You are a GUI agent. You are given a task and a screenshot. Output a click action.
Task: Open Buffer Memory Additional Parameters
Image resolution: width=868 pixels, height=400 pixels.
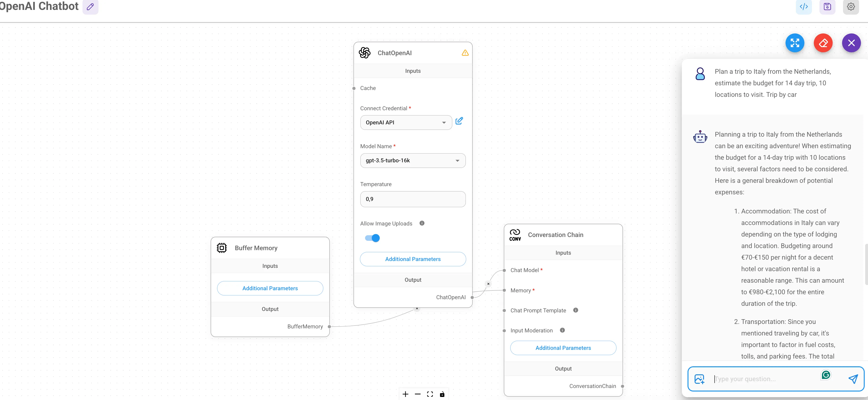click(270, 289)
